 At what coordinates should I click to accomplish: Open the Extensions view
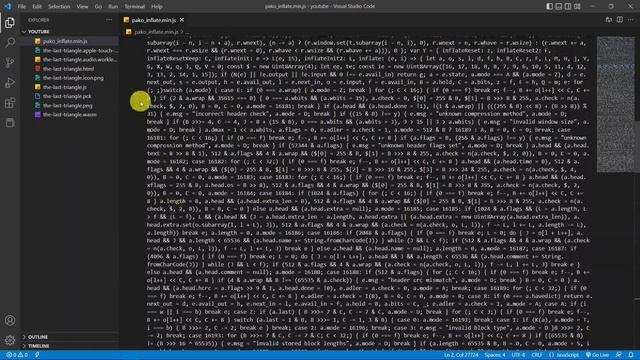[10, 103]
